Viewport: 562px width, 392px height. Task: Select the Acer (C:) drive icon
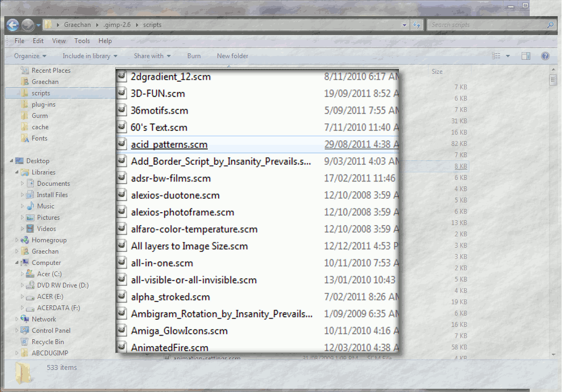tap(31, 275)
